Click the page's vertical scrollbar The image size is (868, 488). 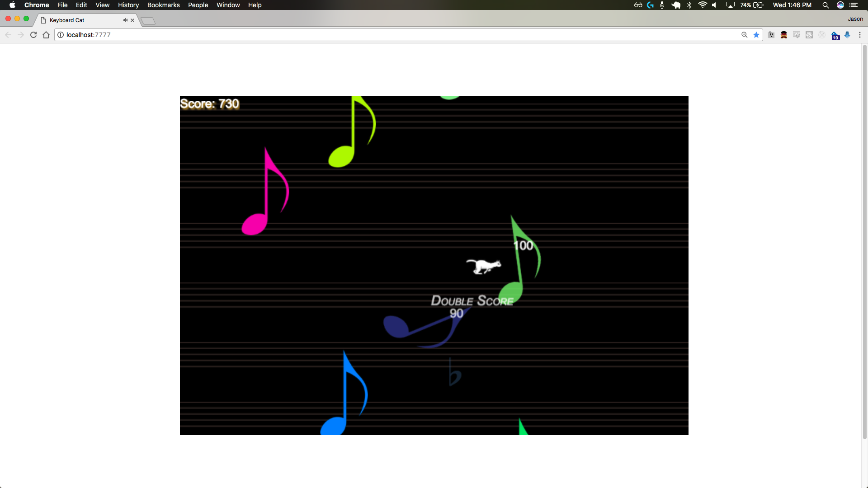pyautogui.click(x=864, y=239)
